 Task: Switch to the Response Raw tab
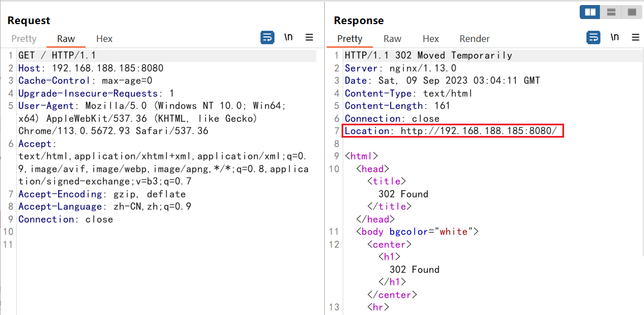392,39
